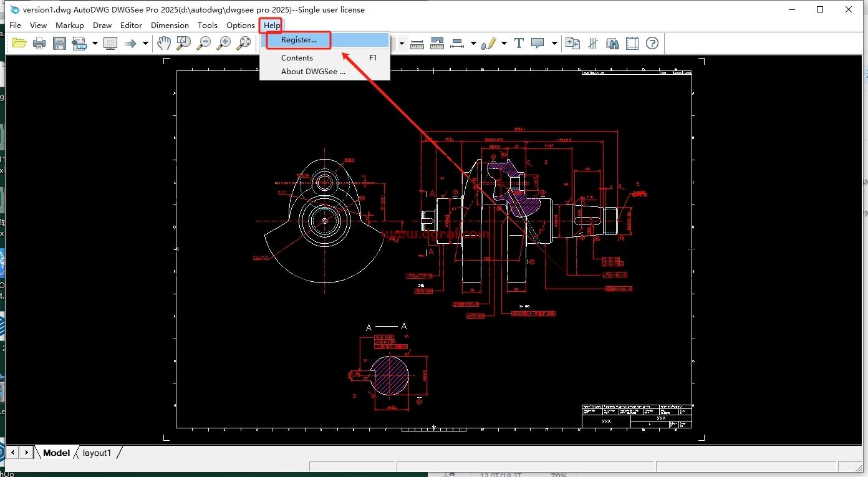The height and width of the screenshot is (477, 868).
Task: Select the Pan hand tool
Action: click(x=163, y=43)
